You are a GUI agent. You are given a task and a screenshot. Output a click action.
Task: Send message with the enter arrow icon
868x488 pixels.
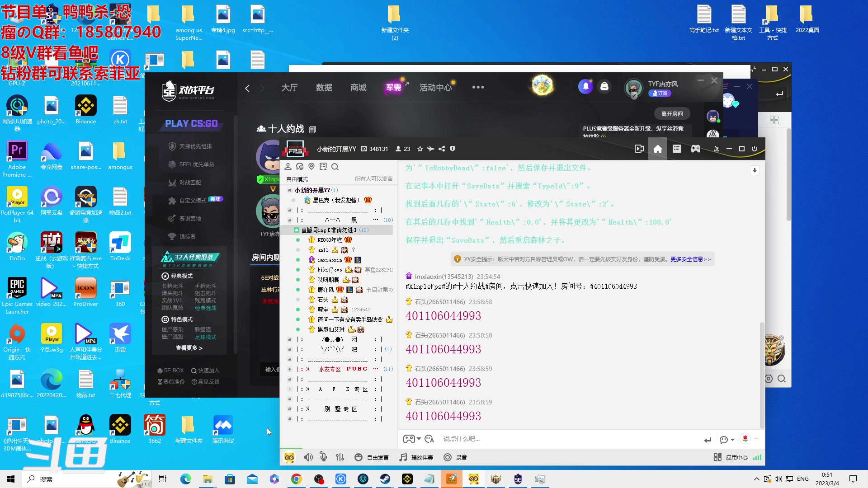pos(708,440)
